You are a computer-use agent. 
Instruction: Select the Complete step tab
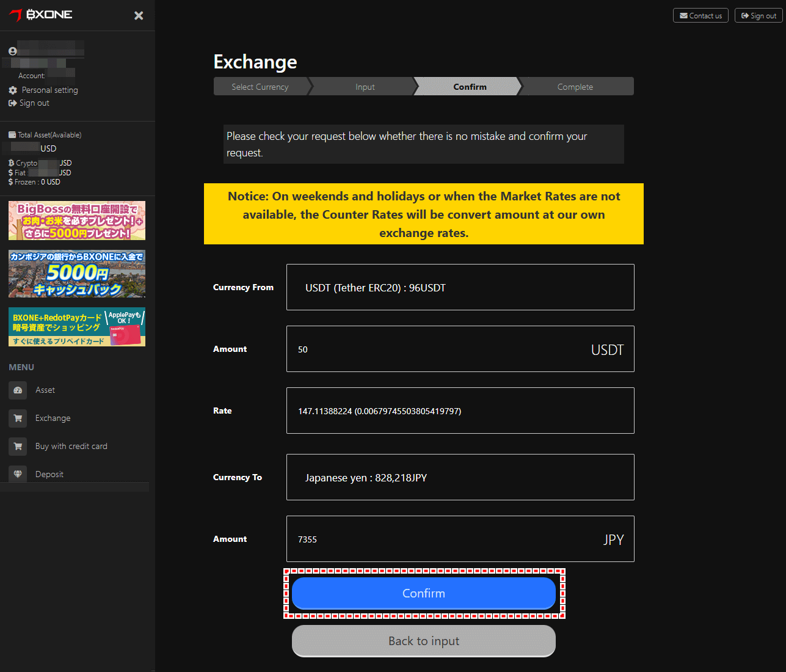tap(575, 87)
